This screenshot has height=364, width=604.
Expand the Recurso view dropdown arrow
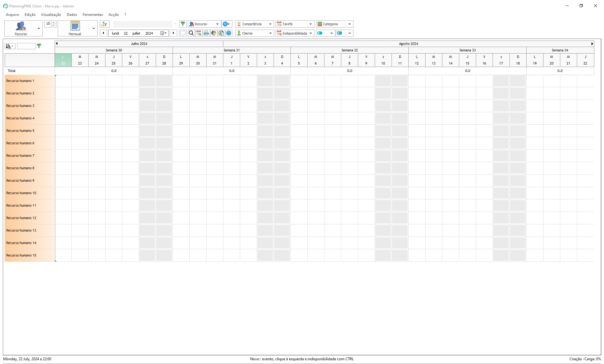39,28
